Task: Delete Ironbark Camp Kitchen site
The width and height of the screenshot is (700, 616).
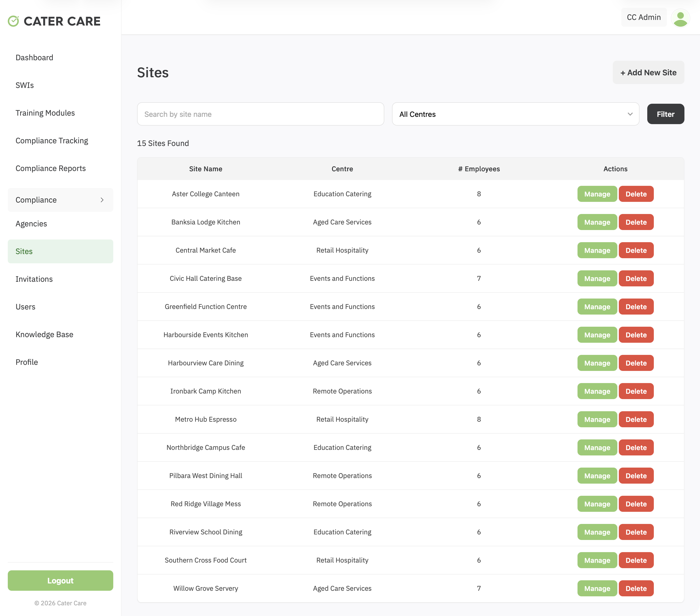Action: coord(636,391)
